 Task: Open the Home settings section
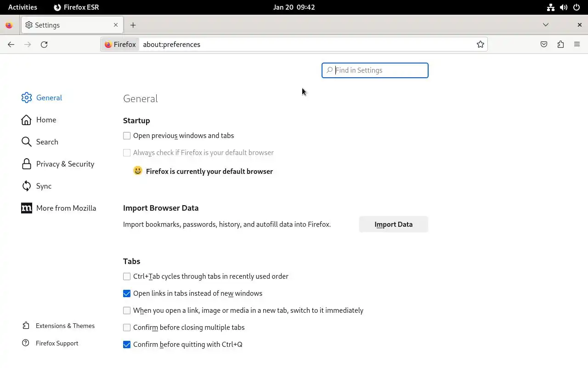tap(46, 120)
